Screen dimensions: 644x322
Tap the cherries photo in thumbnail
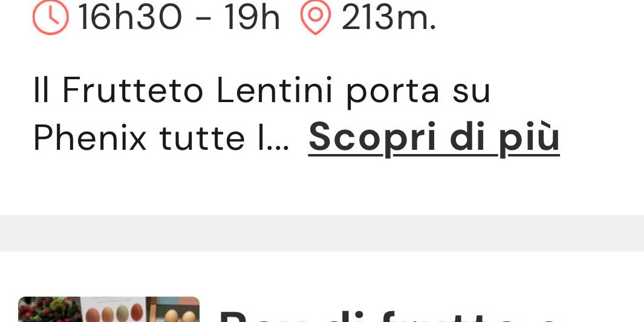pyautogui.click(x=50, y=310)
